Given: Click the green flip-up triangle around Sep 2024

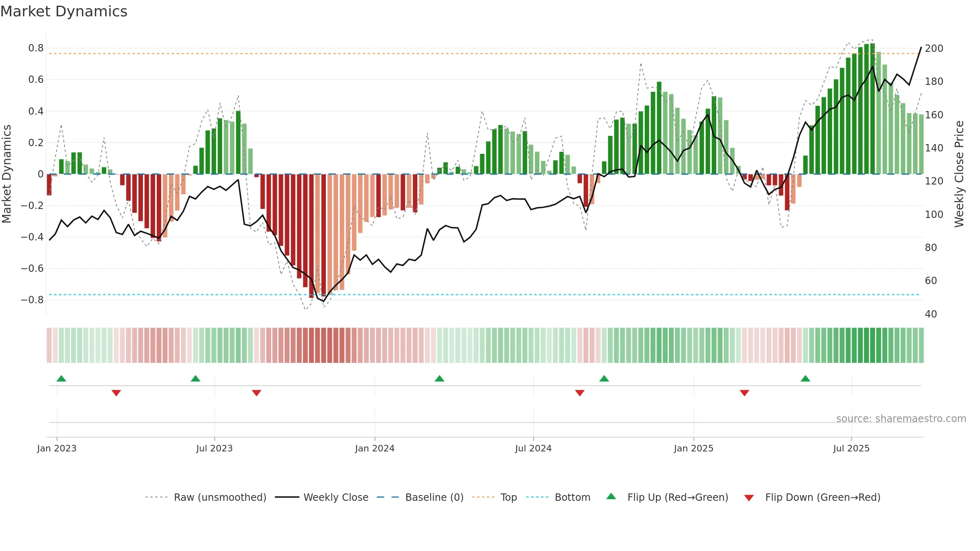Looking at the screenshot, I should point(604,378).
